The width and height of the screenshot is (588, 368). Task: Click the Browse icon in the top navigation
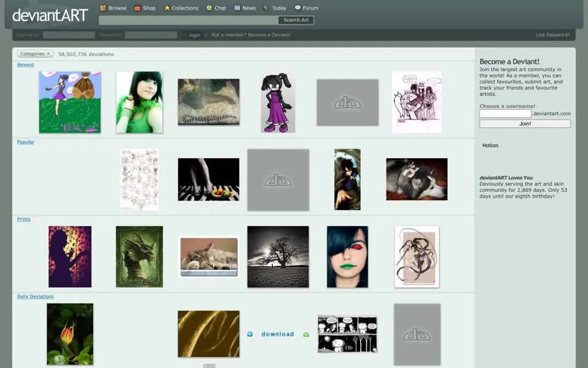pos(103,8)
